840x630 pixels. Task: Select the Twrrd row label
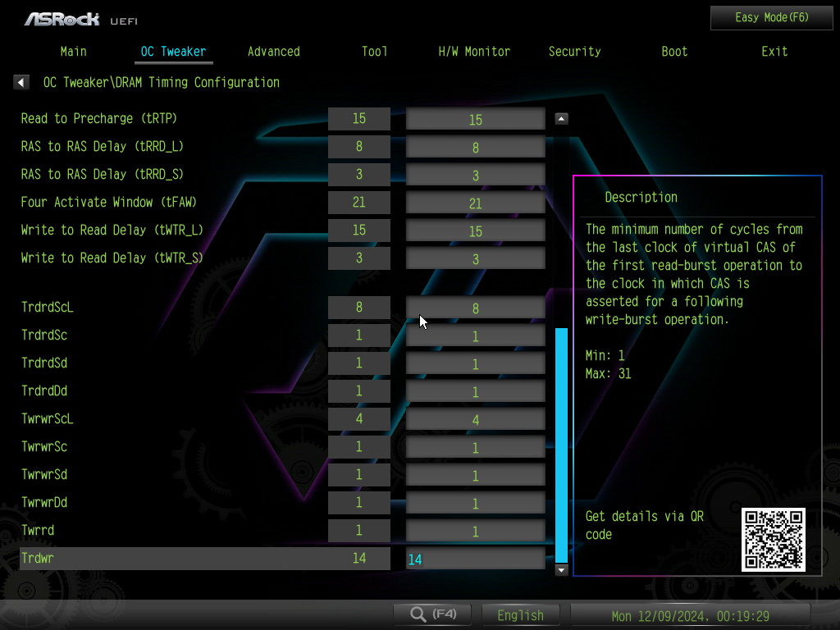coord(38,530)
